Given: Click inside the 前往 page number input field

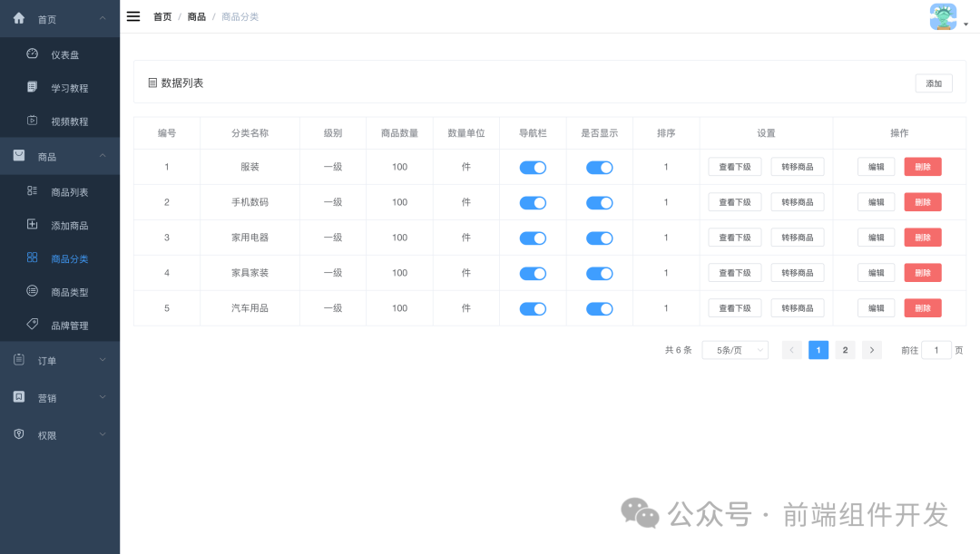Looking at the screenshot, I should 936,349.
